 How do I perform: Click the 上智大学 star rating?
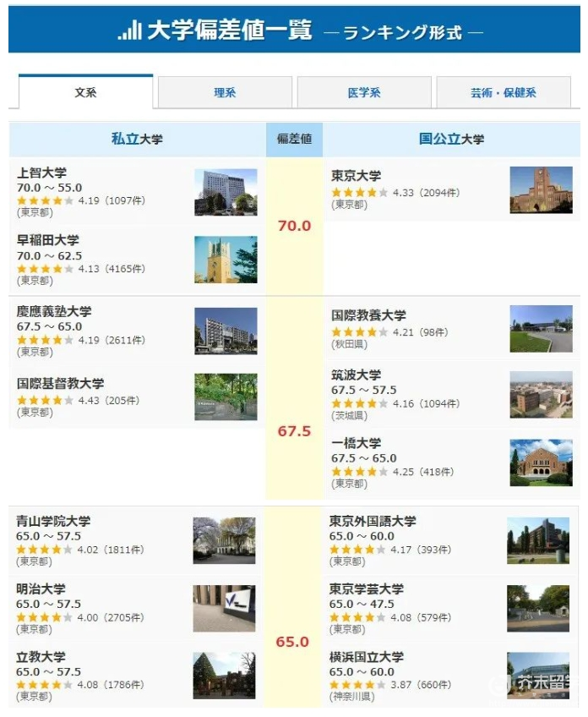[x=45, y=200]
